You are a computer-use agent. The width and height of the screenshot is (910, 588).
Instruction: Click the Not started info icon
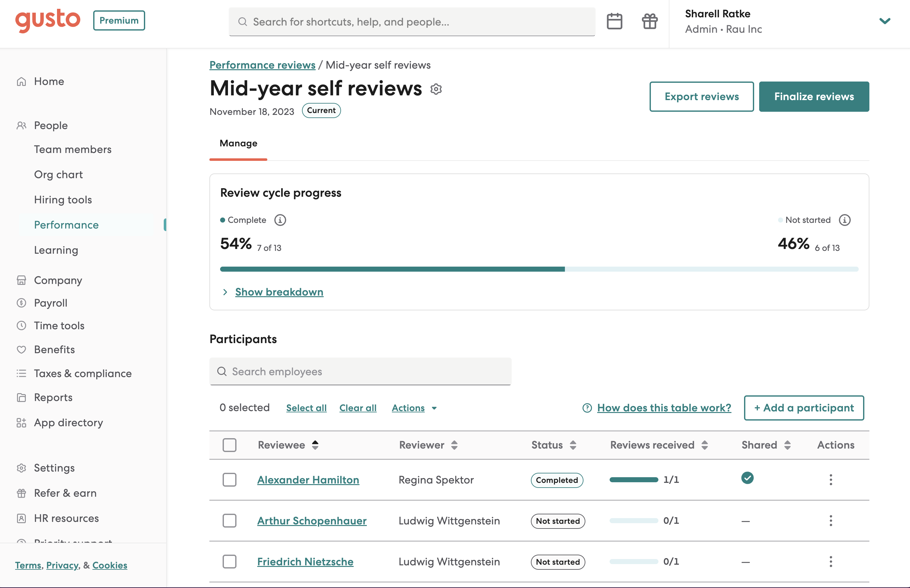coord(844,220)
